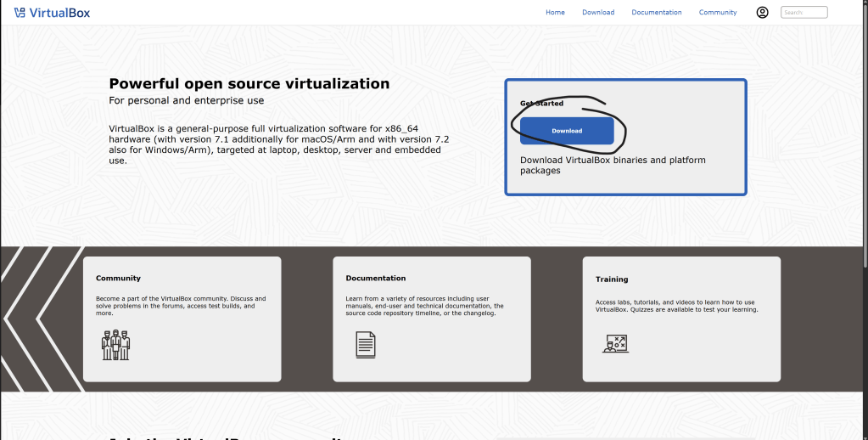Click the Documentation page icon
Image resolution: width=868 pixels, height=440 pixels.
click(365, 344)
